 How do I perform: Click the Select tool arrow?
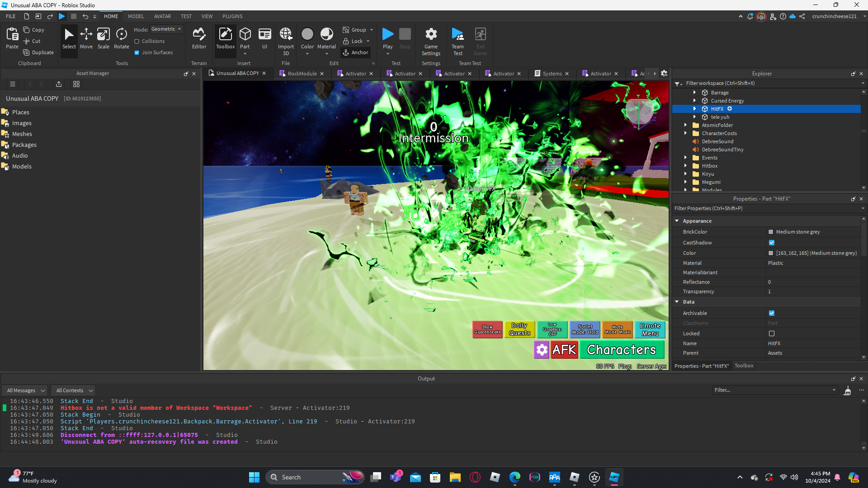(69, 38)
